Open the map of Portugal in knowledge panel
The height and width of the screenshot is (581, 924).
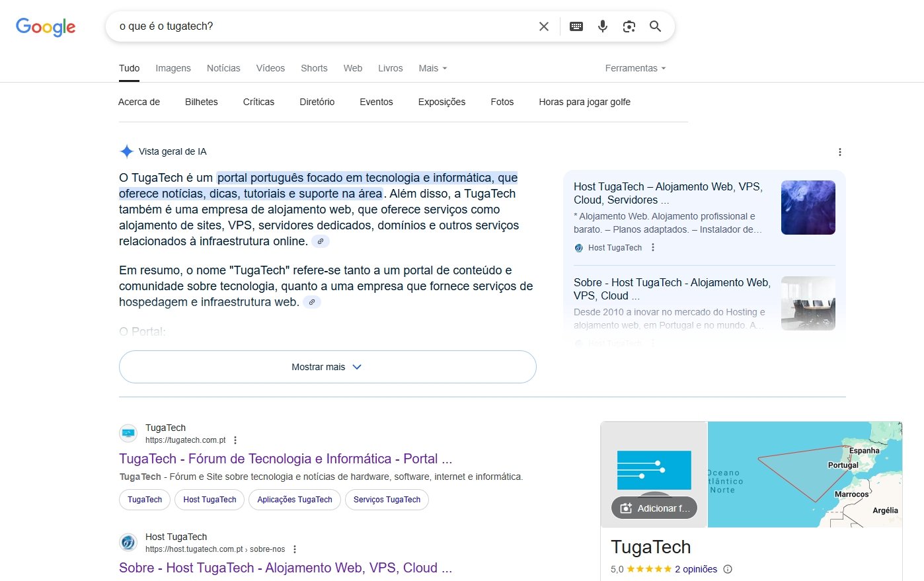805,475
